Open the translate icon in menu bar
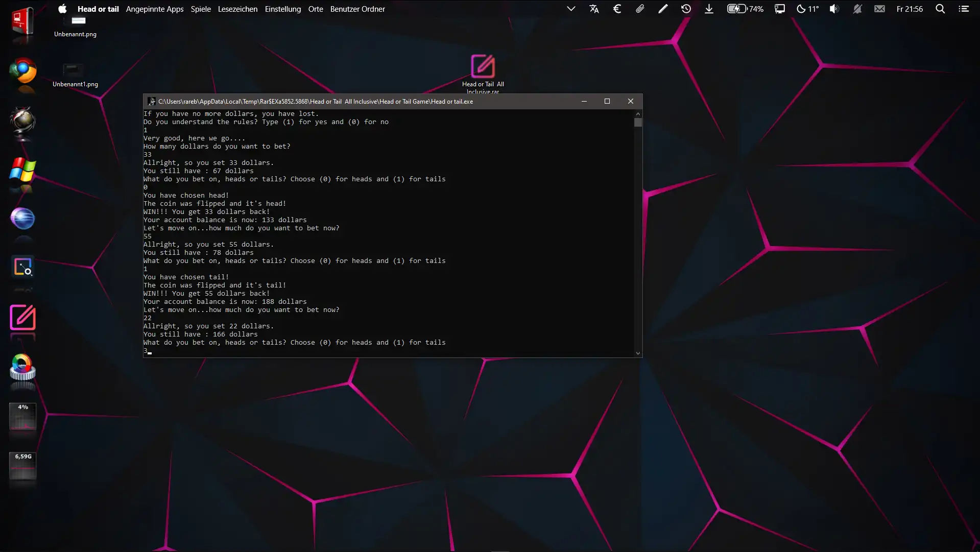 pos(594,9)
